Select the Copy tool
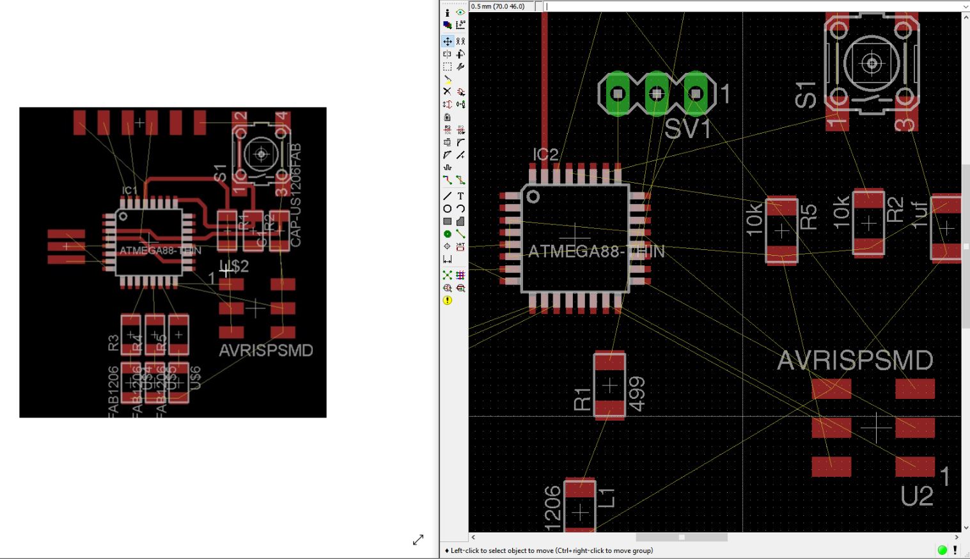Screen dimensions: 970x560 pos(460,42)
